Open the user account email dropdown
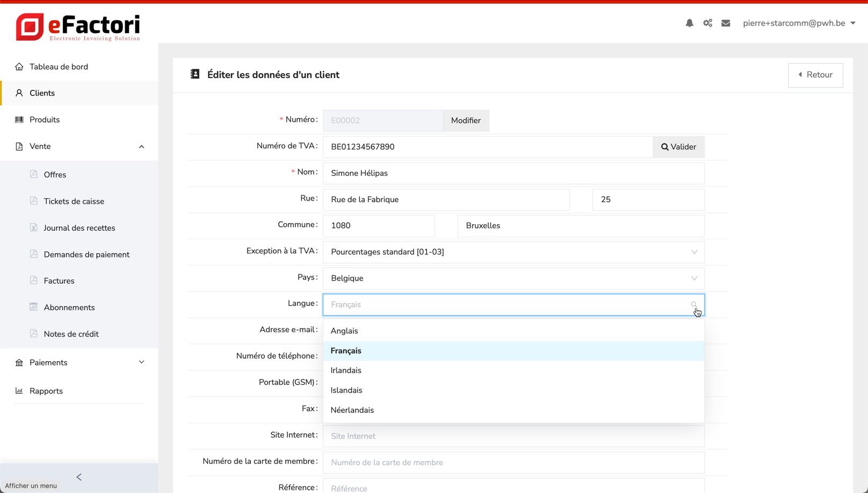Viewport: 868px width, 493px height. (x=799, y=23)
